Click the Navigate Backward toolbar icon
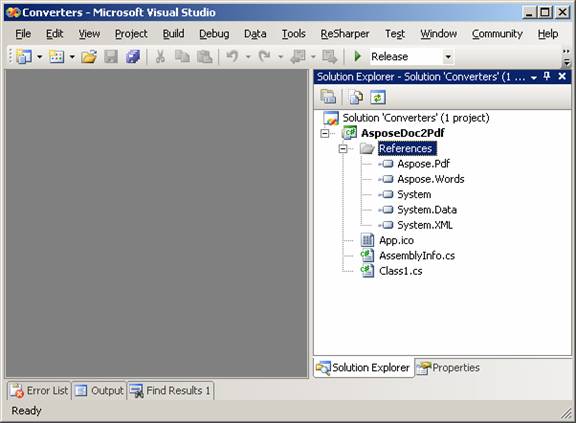The width and height of the screenshot is (576, 423). (x=298, y=57)
